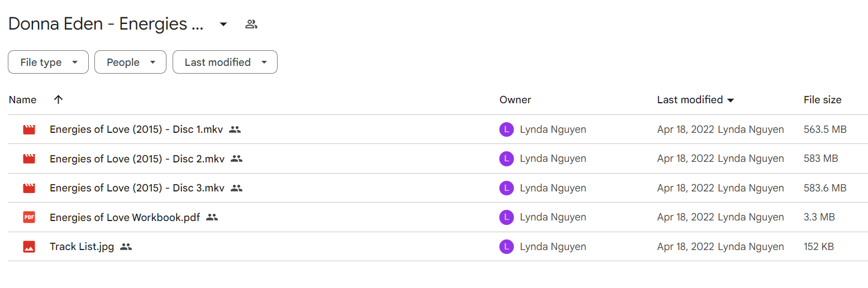Open the File type filter dropdown
The width and height of the screenshot is (868, 288).
tap(48, 62)
